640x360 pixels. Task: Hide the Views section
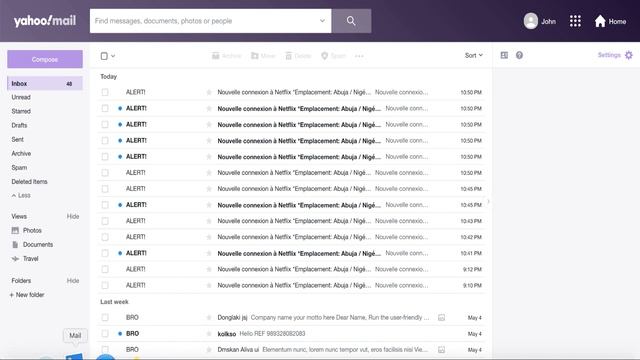[x=73, y=216]
